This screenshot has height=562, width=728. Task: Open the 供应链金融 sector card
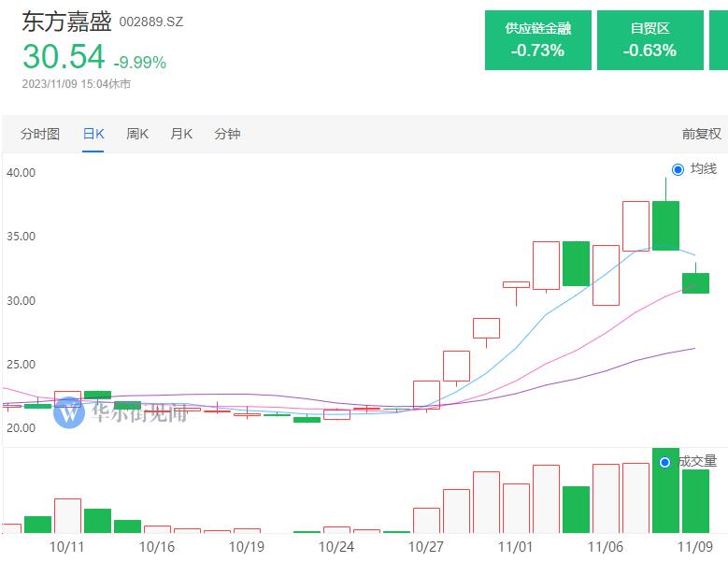tap(538, 40)
